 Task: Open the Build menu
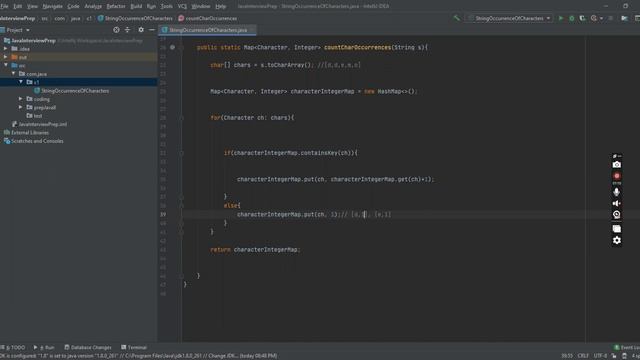[x=136, y=6]
